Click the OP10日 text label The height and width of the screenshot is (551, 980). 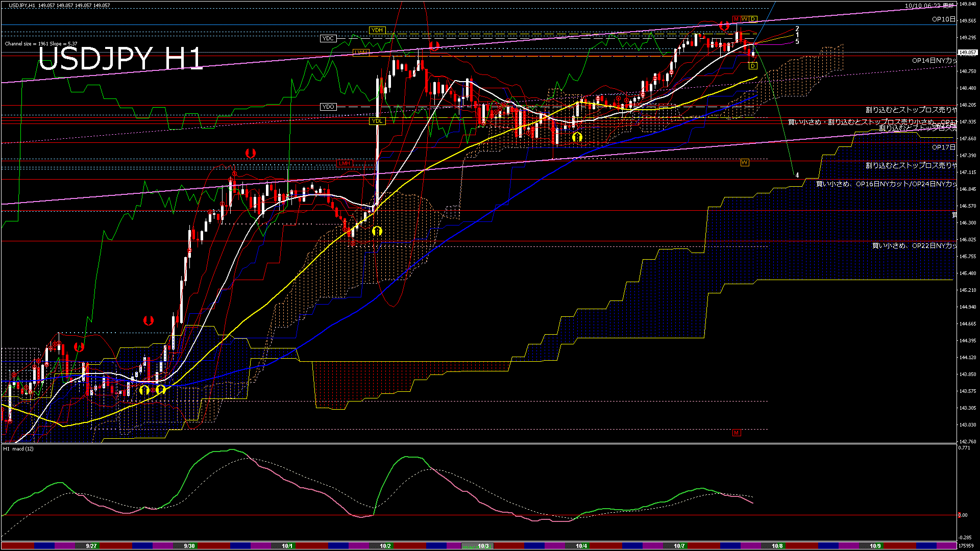943,19
